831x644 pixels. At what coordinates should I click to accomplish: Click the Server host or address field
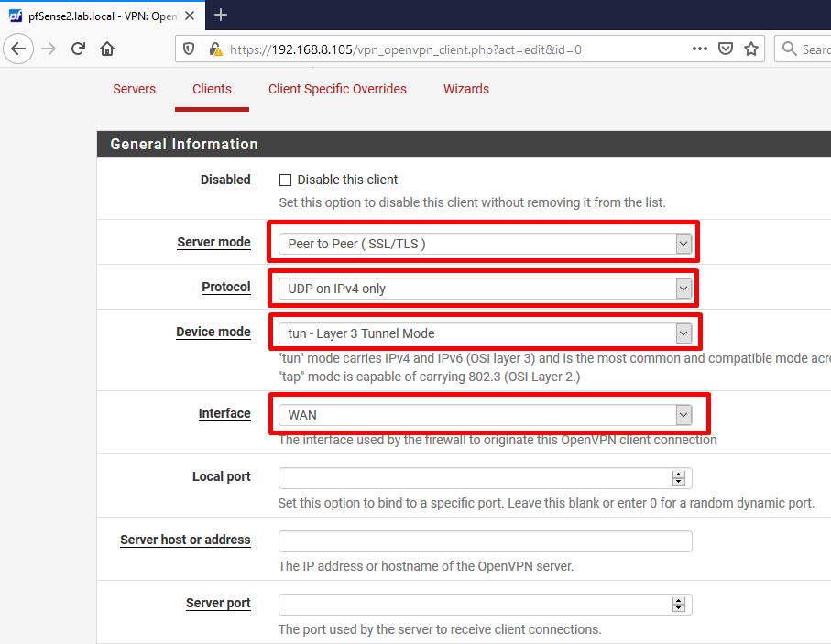[x=485, y=541]
